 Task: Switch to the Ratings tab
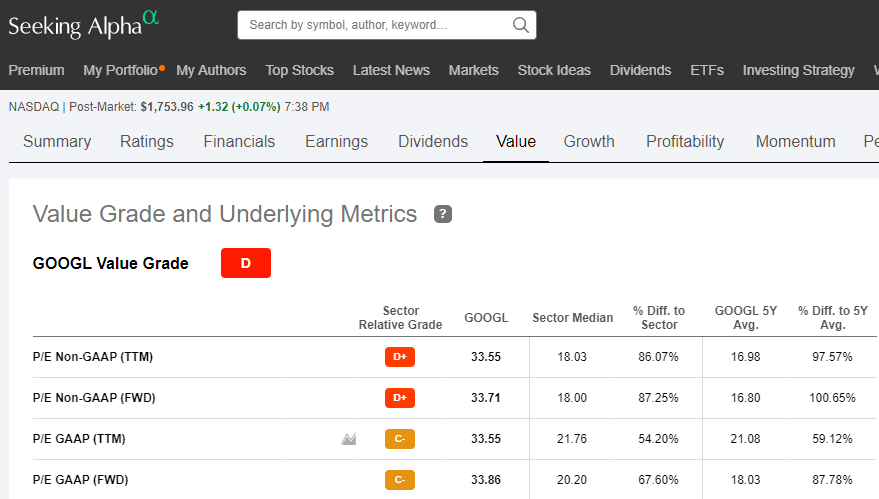click(147, 141)
